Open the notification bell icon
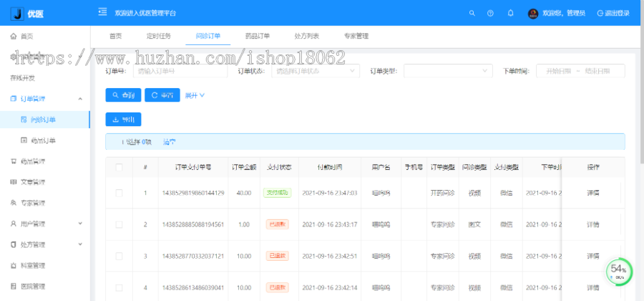This screenshot has height=301, width=644. 510,13
